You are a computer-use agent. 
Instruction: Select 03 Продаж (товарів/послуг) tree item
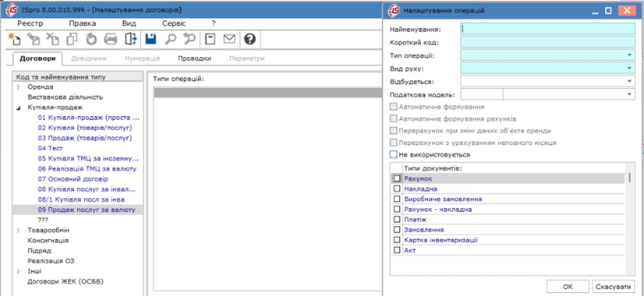pyautogui.click(x=85, y=138)
